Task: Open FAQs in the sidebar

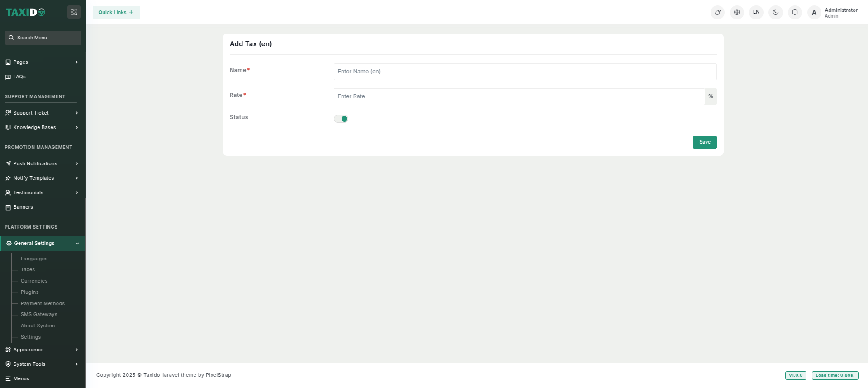Action: [19, 77]
